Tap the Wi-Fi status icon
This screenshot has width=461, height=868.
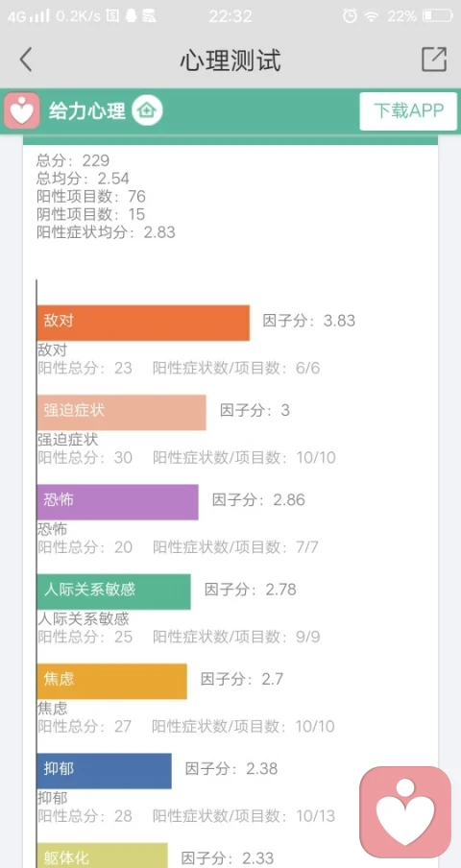[372, 16]
